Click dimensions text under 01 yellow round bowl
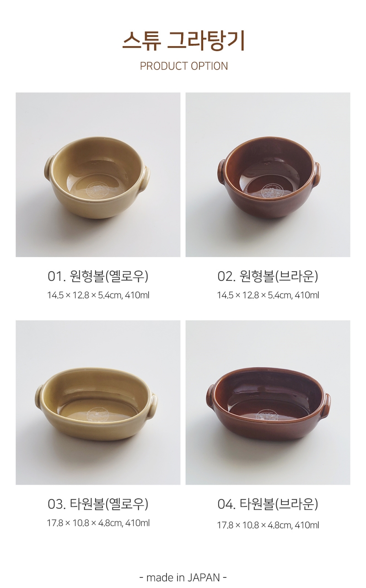Viewport: 366px width, 588px height. coord(98,295)
